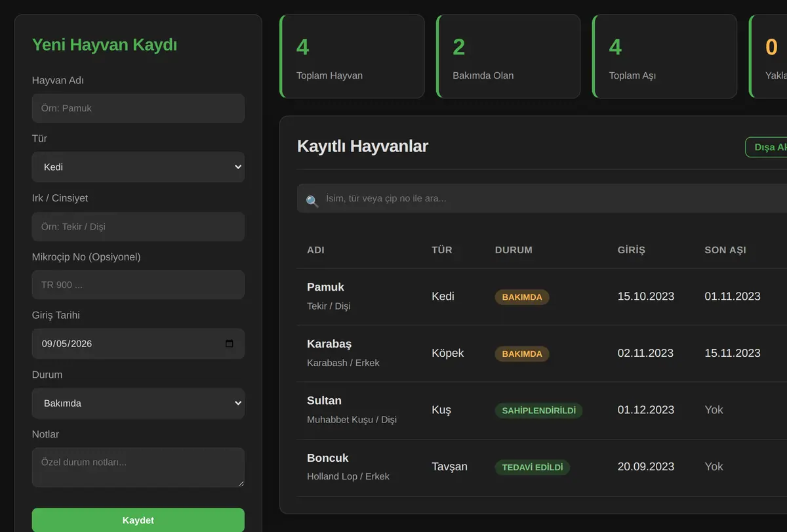Click the entry date 15.10.2023
This screenshot has width=787, height=532.
[646, 297]
